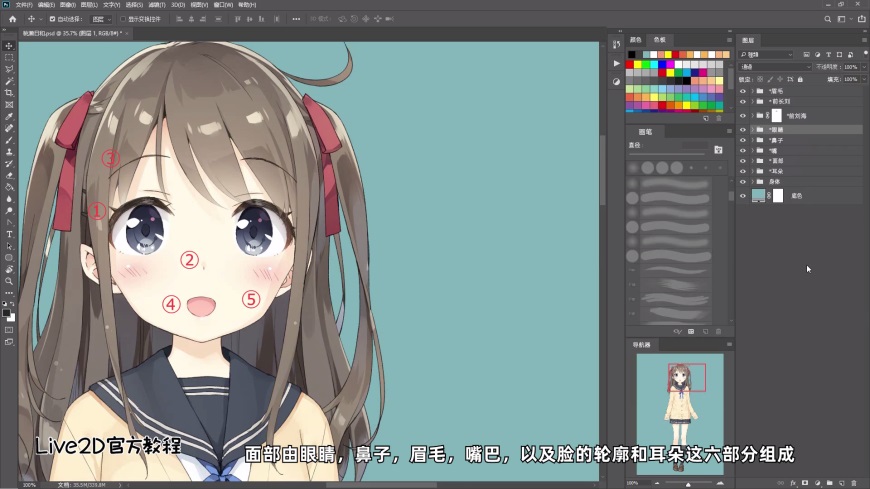Click the foreground color box in the toolbox

tap(6, 314)
